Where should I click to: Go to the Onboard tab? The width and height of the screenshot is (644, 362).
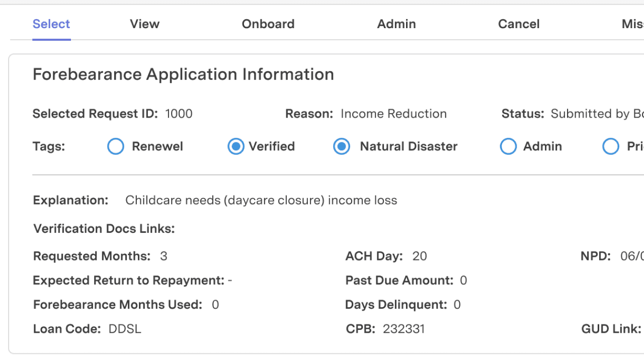268,24
